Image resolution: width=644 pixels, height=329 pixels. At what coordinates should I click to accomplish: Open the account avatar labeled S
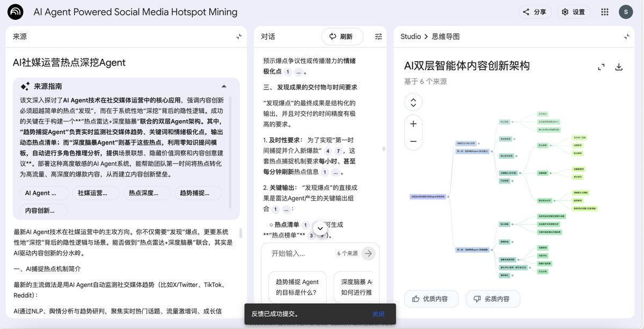coord(626,12)
